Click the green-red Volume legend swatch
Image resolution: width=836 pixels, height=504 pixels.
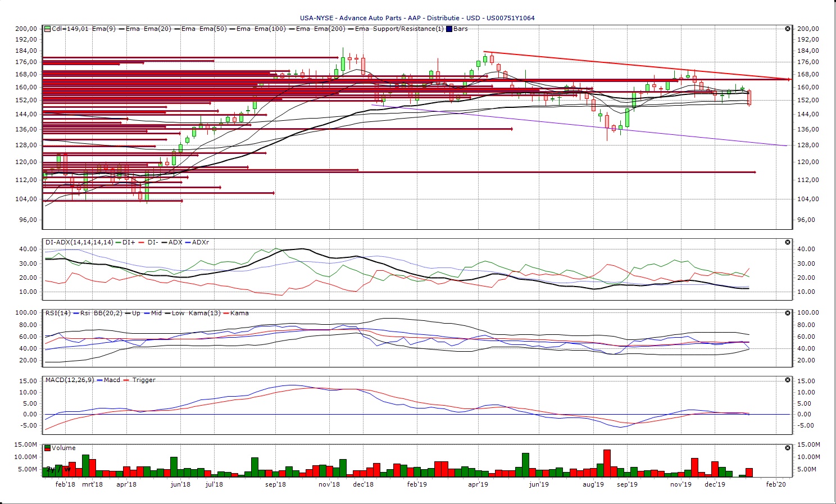48,448
